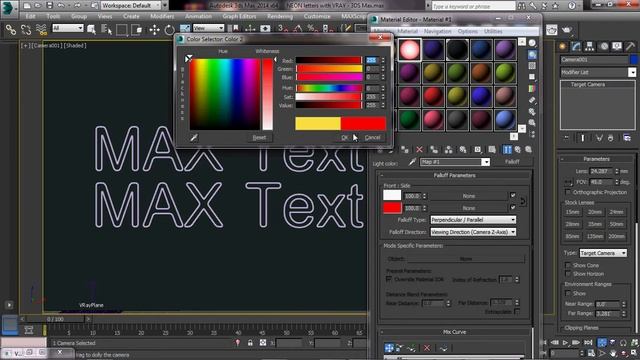Click the eyedropper in Color Selector
The image size is (640, 360).
click(194, 138)
